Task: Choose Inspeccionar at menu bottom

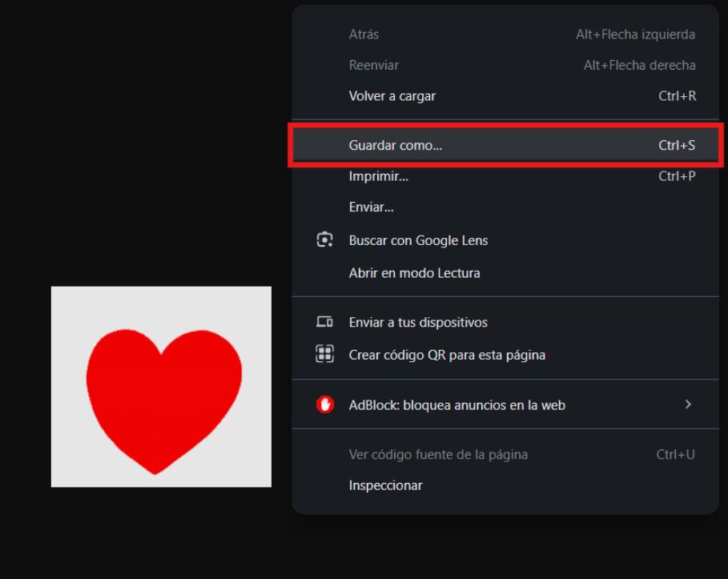Action: [x=505, y=485]
